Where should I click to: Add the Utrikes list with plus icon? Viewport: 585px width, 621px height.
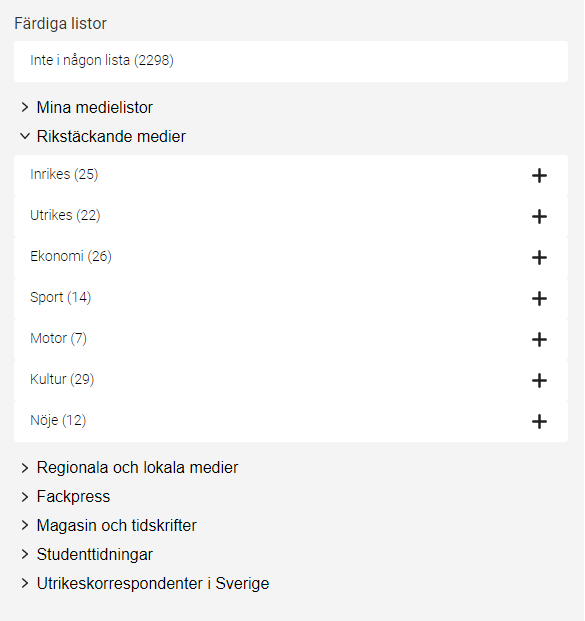click(x=539, y=217)
